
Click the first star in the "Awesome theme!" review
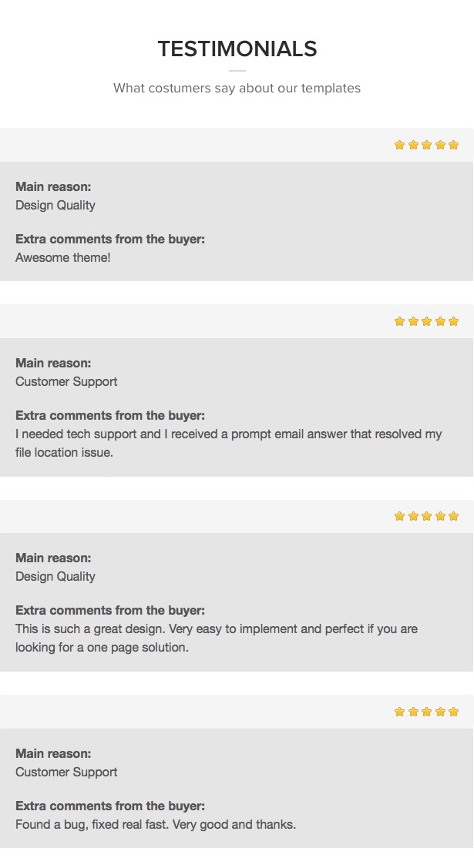(399, 145)
